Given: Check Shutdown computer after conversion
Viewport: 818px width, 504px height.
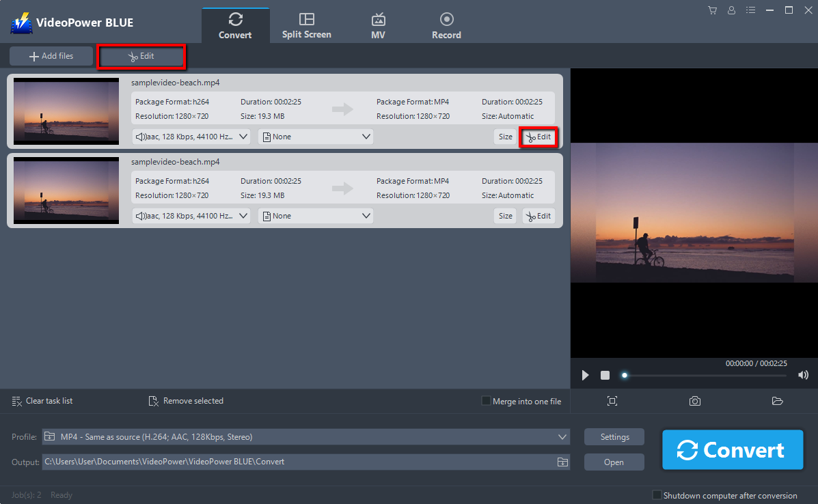Looking at the screenshot, I should tap(657, 495).
